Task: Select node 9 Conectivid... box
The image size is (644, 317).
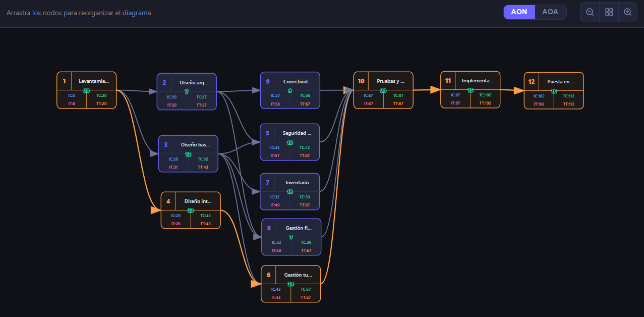Action: (x=290, y=90)
